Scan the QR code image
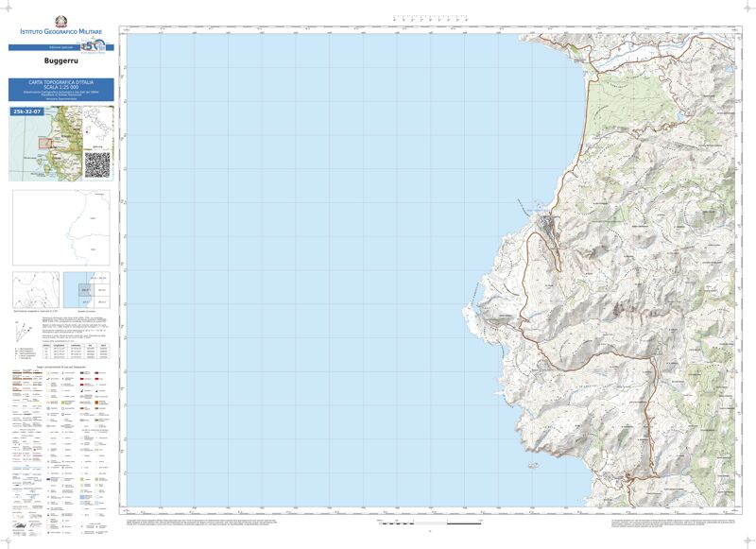 pyautogui.click(x=97, y=164)
